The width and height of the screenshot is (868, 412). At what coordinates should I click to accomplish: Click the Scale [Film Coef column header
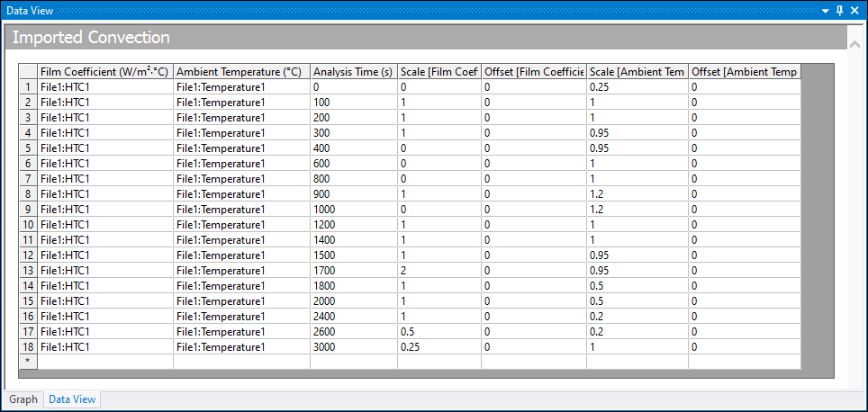pyautogui.click(x=439, y=72)
